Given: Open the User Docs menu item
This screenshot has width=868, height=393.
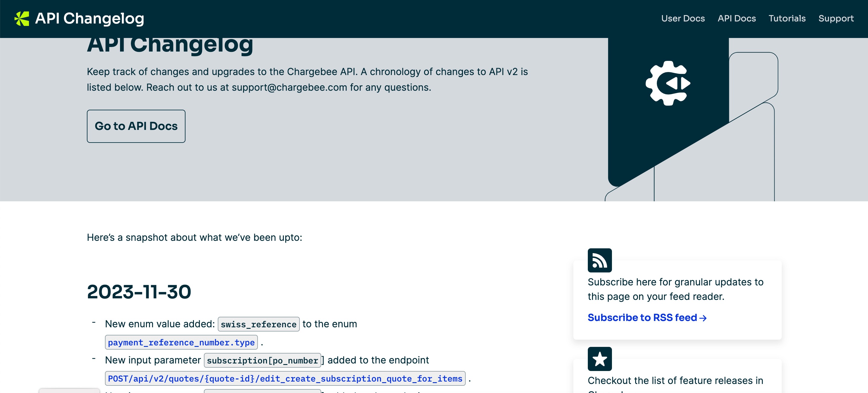Looking at the screenshot, I should pos(683,18).
